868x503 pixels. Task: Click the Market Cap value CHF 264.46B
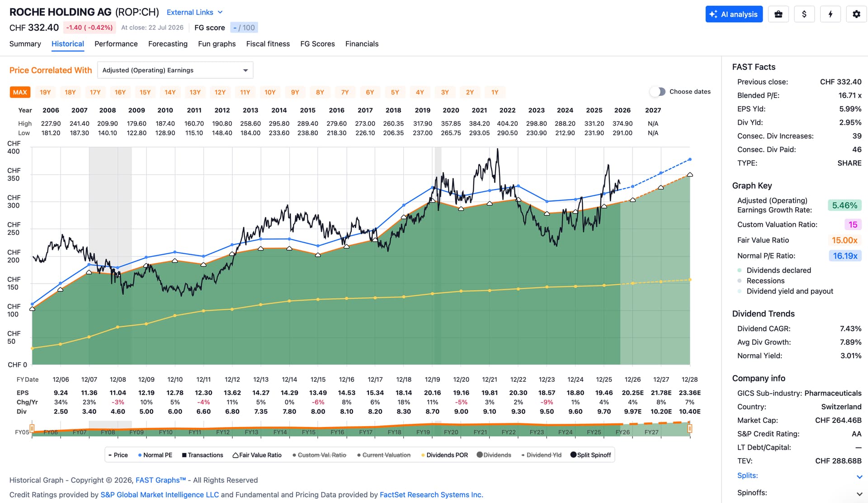[x=839, y=421]
